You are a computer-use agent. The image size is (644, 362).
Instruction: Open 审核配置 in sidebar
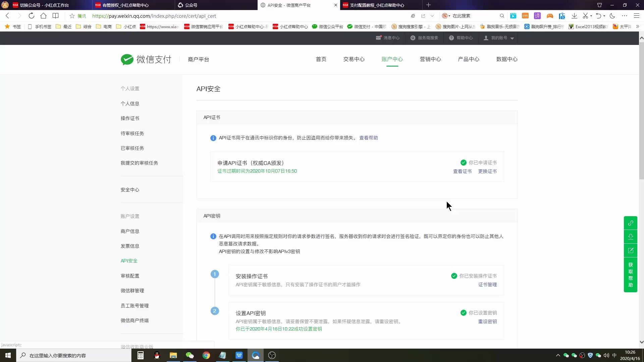[x=130, y=276]
